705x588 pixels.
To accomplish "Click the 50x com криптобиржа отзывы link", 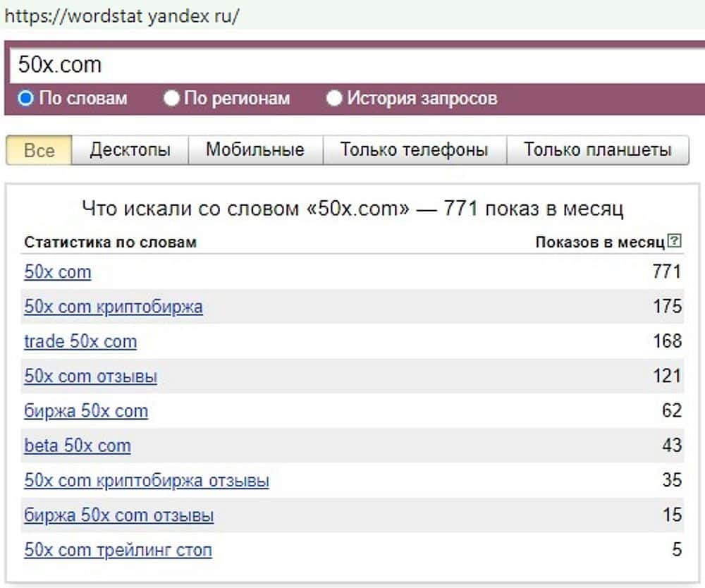I will point(147,481).
